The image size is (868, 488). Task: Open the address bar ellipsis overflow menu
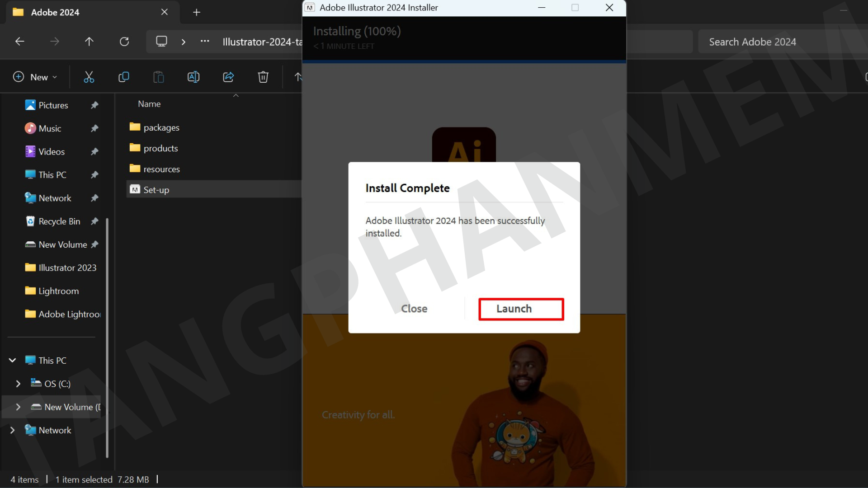pyautogui.click(x=205, y=42)
